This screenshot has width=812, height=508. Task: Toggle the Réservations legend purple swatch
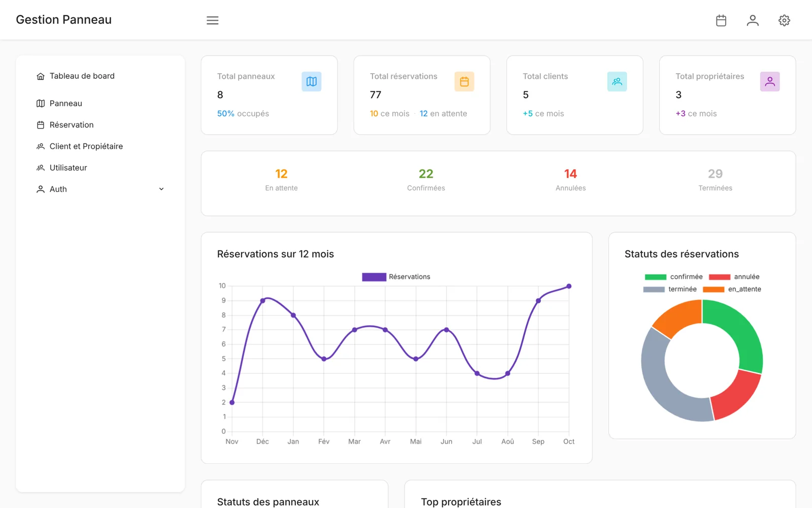pos(374,277)
